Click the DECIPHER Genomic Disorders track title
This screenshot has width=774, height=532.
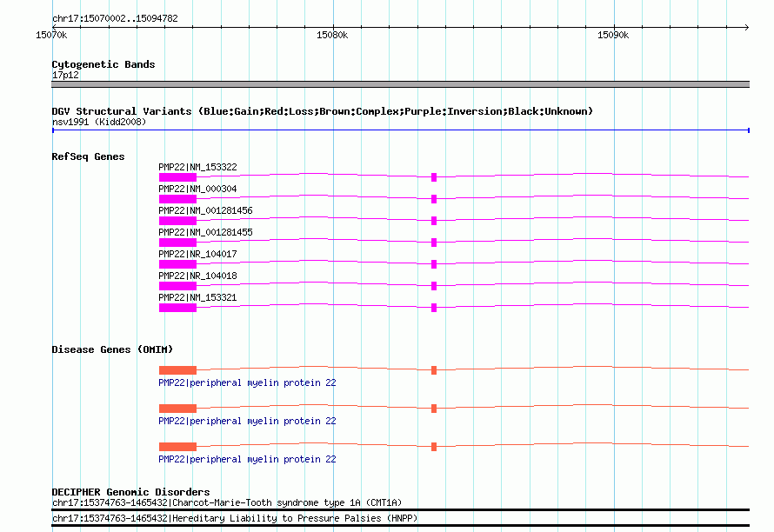tap(130, 492)
